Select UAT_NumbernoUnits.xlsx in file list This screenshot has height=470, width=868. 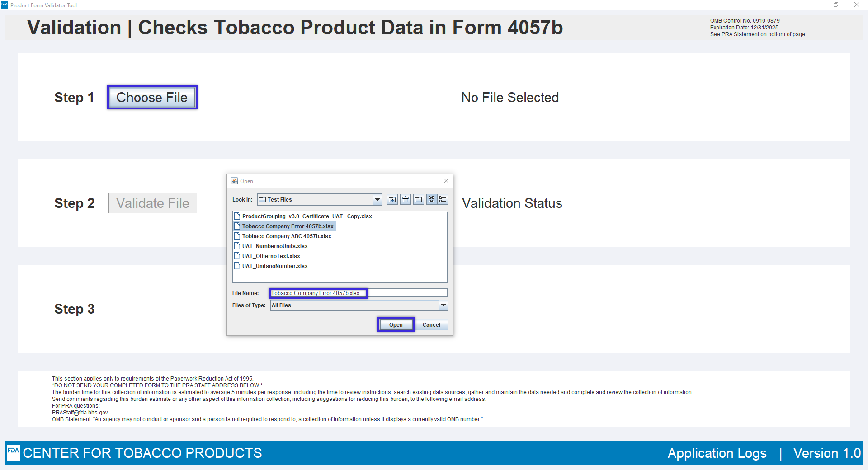click(275, 246)
